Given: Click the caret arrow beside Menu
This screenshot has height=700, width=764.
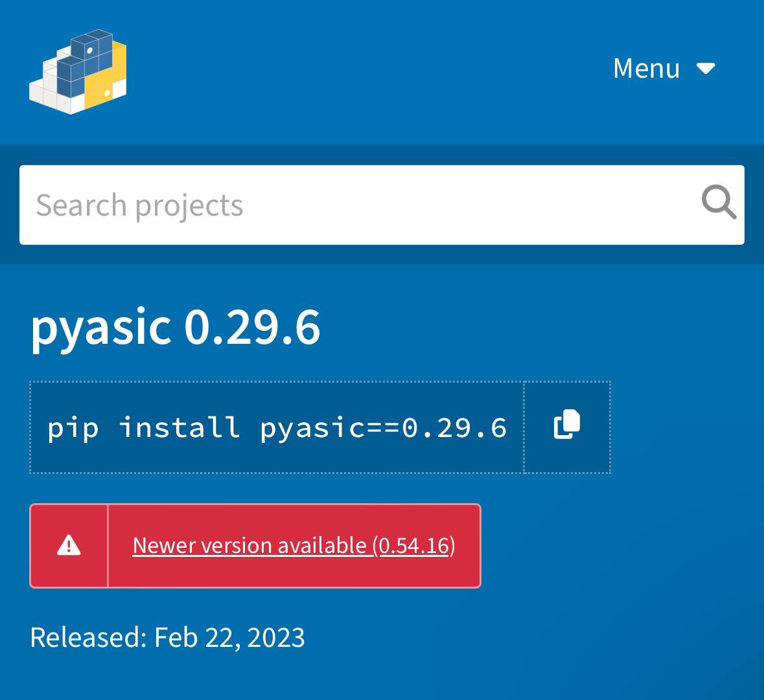Looking at the screenshot, I should click(705, 69).
